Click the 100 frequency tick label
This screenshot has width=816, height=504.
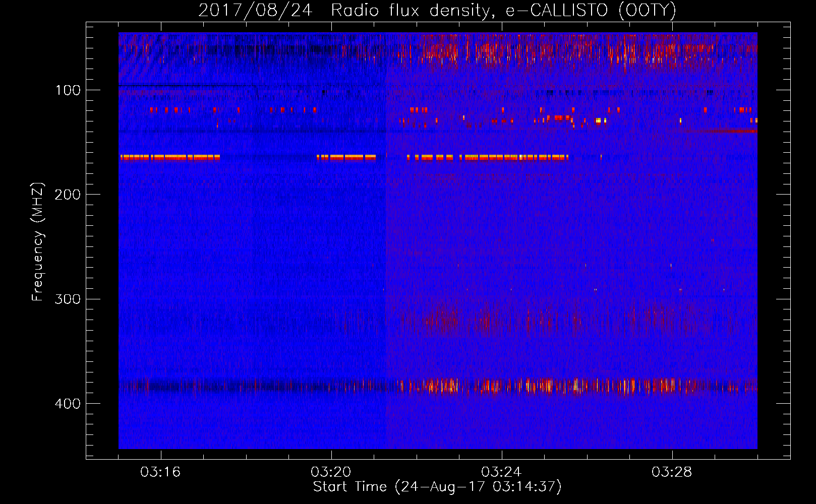(68, 90)
